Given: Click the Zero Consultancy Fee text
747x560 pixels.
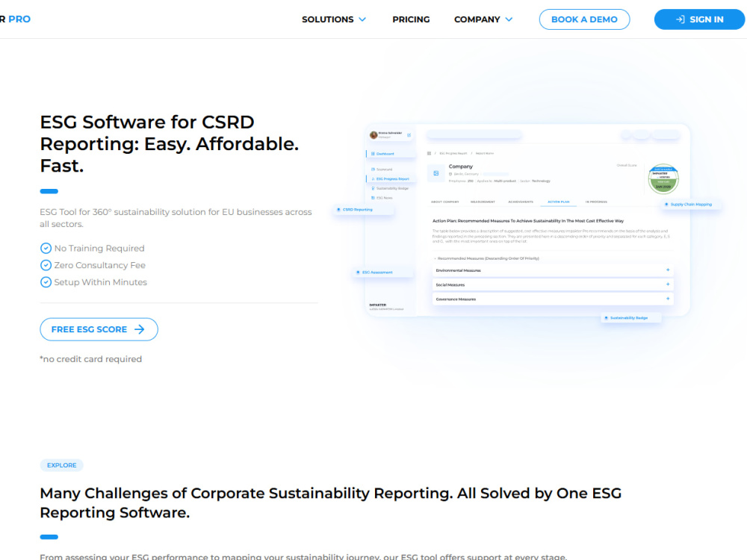Looking at the screenshot, I should point(99,265).
